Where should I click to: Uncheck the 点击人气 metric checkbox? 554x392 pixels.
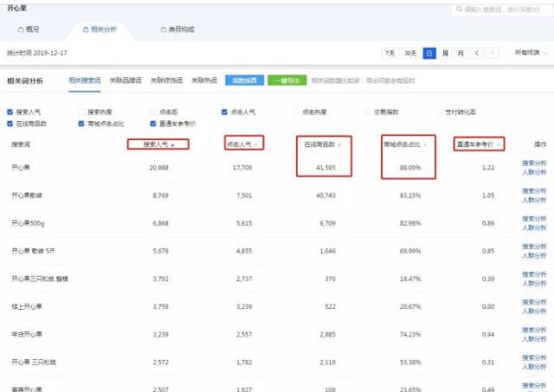pyautogui.click(x=224, y=112)
